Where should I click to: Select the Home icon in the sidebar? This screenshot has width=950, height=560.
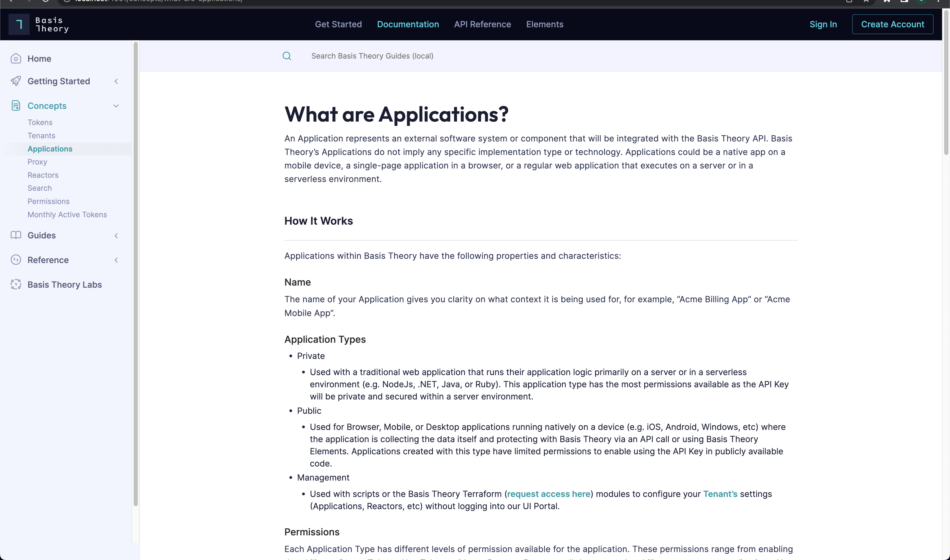(x=16, y=59)
